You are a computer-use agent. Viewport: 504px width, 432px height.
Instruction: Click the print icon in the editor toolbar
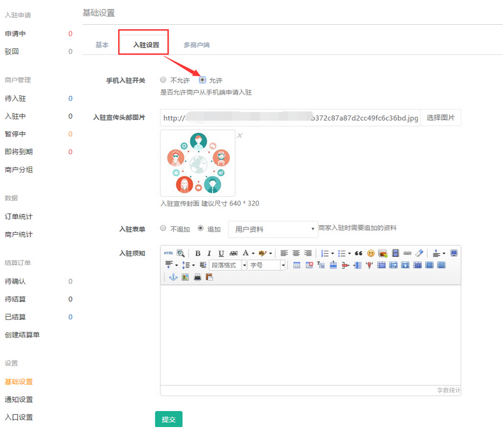pos(198,277)
